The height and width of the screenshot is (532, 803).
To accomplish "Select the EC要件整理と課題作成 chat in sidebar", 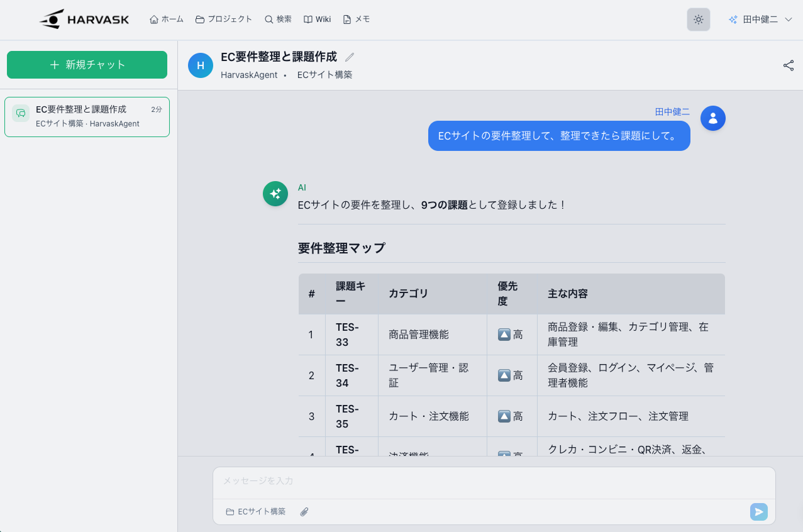I will pos(87,116).
